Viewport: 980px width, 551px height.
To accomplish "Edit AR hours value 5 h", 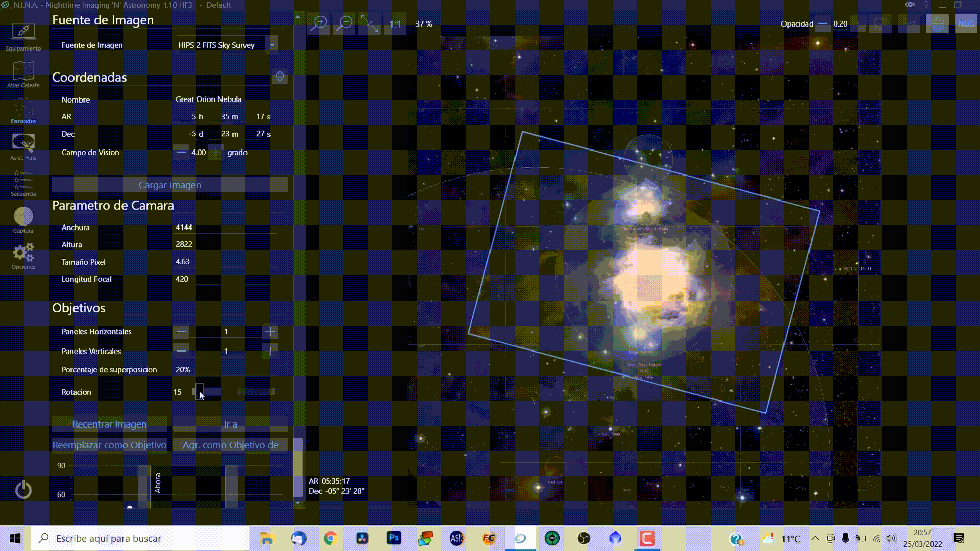I will pyautogui.click(x=197, y=117).
